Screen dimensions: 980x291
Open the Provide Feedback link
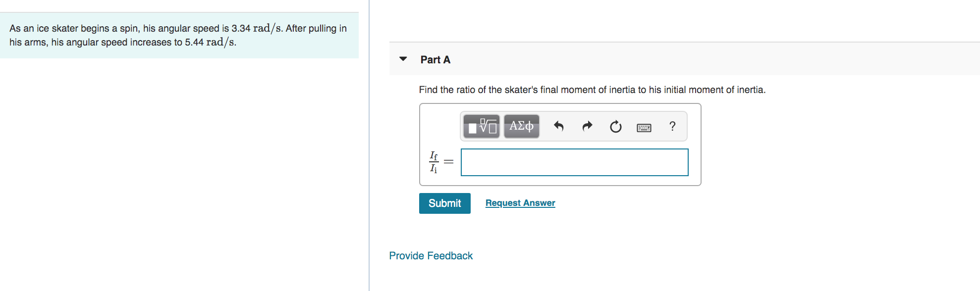(x=431, y=256)
